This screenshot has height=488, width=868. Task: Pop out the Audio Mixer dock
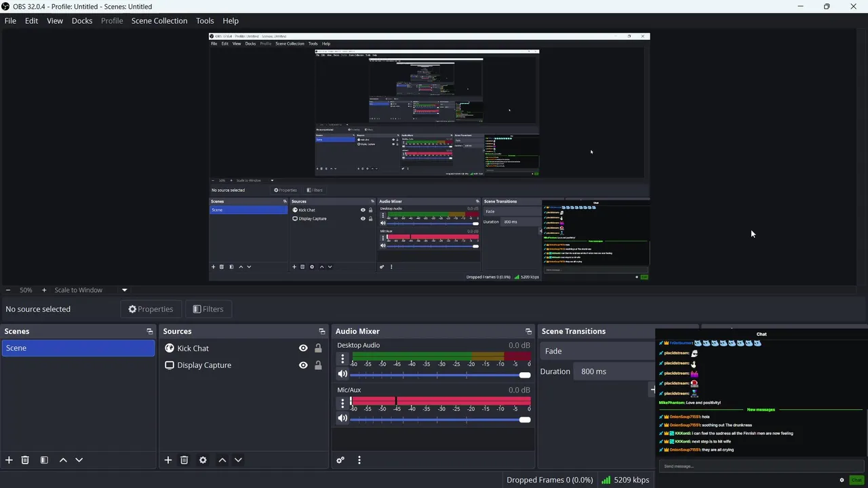528,331
